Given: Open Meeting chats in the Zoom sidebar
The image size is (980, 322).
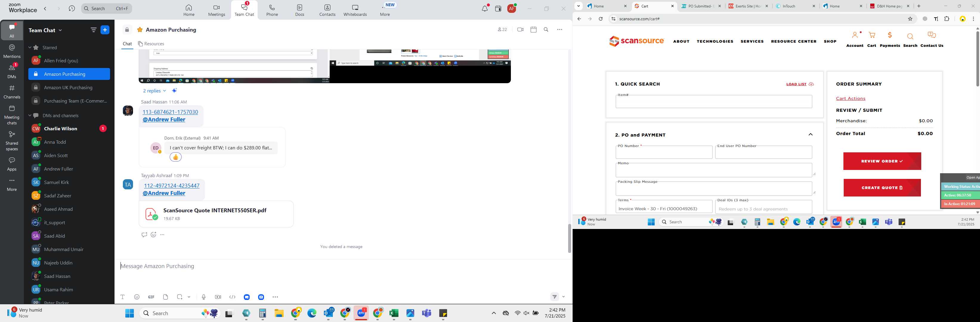Looking at the screenshot, I should coord(12,115).
